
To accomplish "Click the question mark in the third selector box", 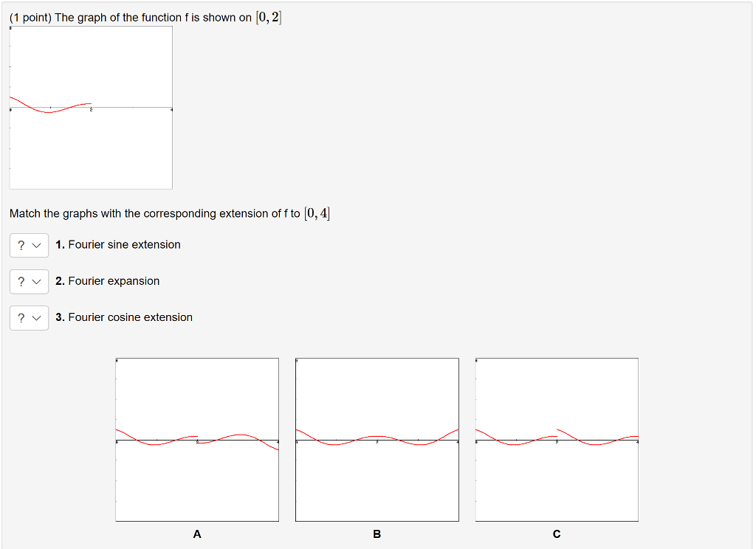I will click(21, 317).
